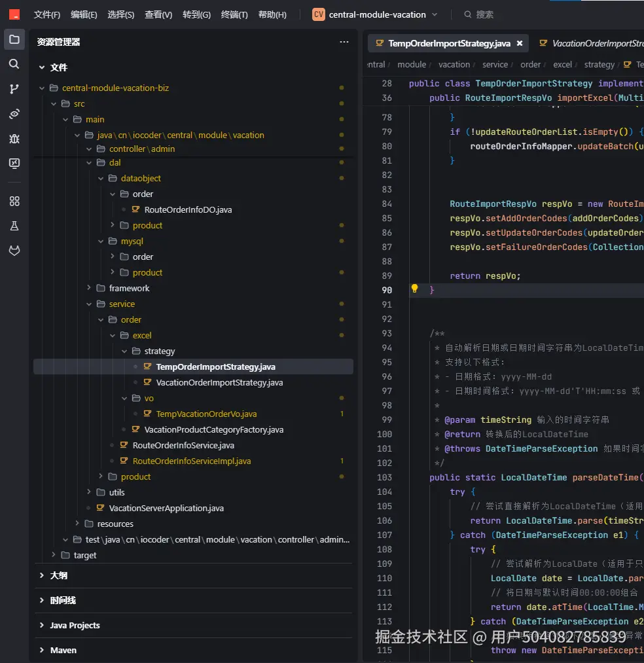Open the 终端(T) menu

234,14
